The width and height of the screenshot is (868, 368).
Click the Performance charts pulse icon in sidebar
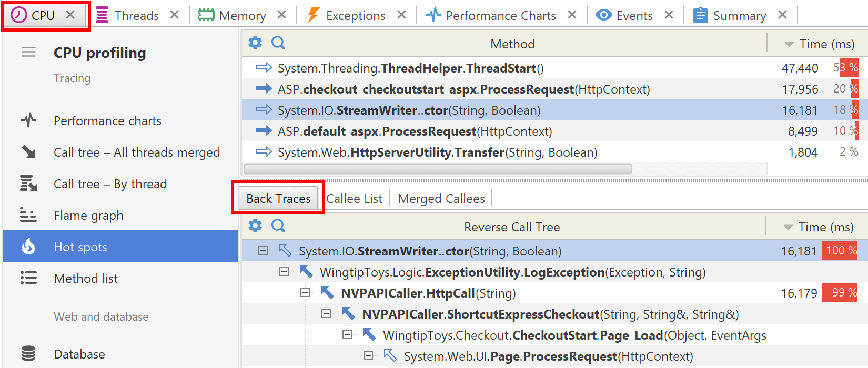click(28, 120)
